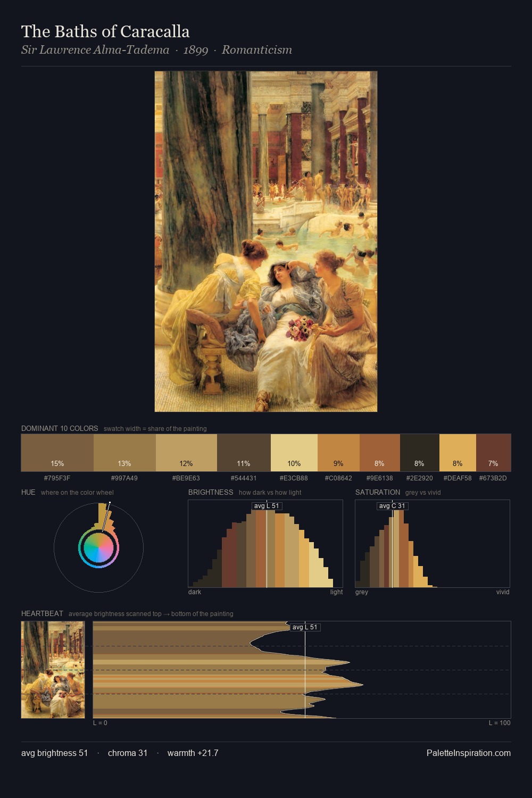
Task: Click the #997A49 color swatch
Action: tap(124, 453)
